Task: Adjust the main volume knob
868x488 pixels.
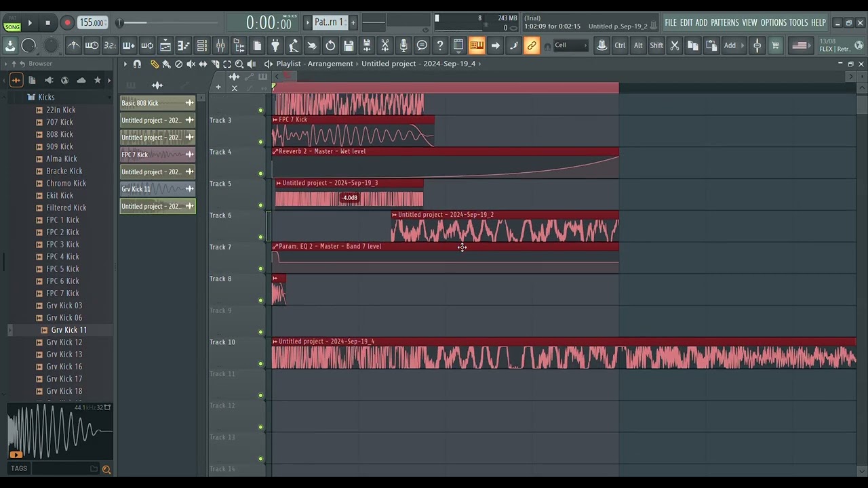Action: (x=28, y=45)
